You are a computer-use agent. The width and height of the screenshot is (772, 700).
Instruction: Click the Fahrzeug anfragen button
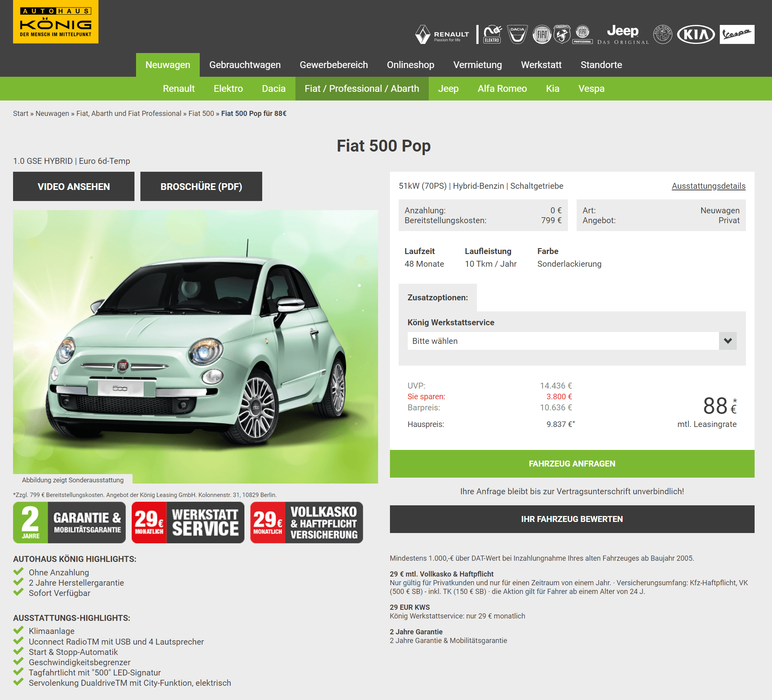[572, 464]
